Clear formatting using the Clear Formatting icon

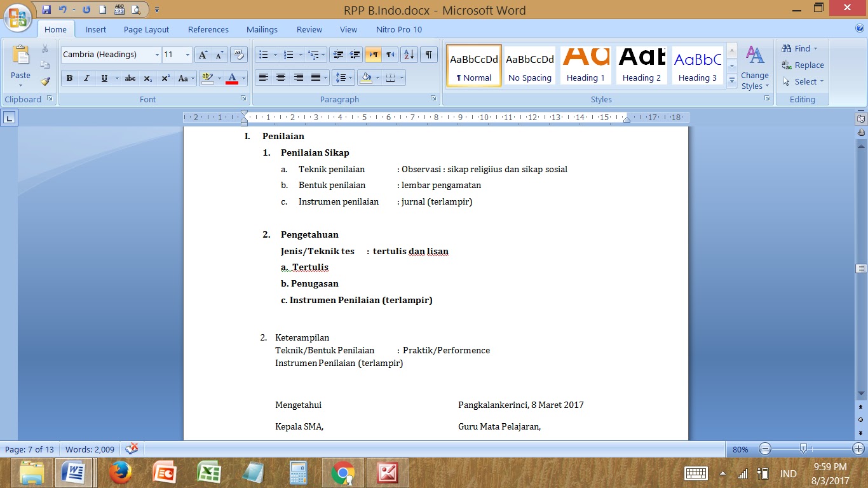click(238, 55)
